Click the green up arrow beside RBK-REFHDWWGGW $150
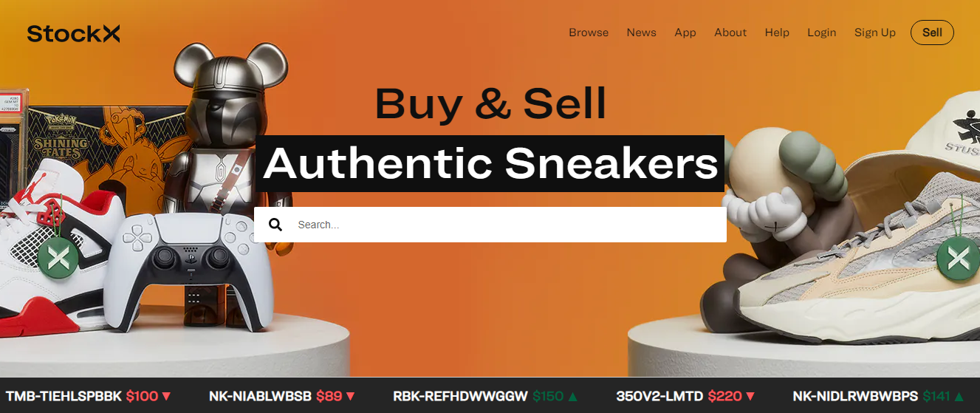Screen dimensions: 980x413 tap(573, 397)
